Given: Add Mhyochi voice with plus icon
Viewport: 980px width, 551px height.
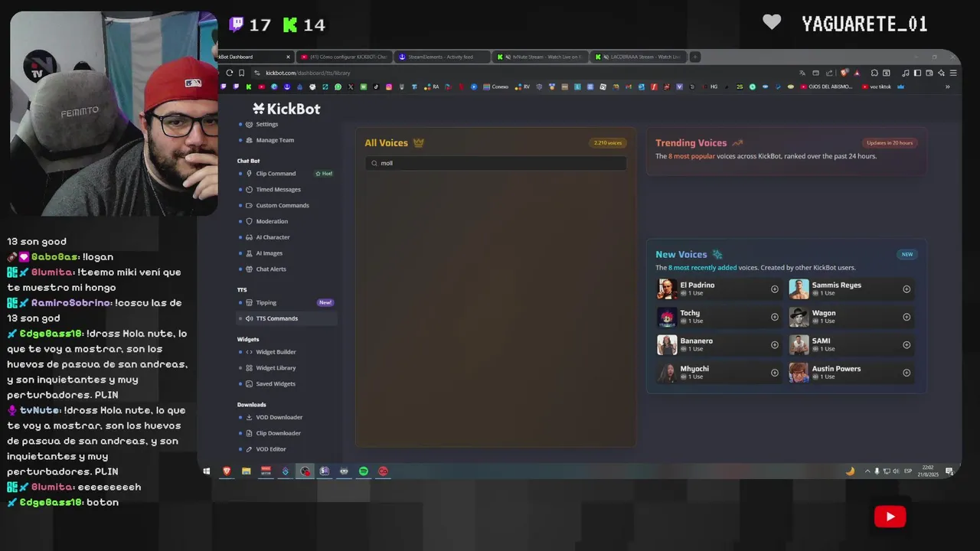Looking at the screenshot, I should pyautogui.click(x=775, y=373).
